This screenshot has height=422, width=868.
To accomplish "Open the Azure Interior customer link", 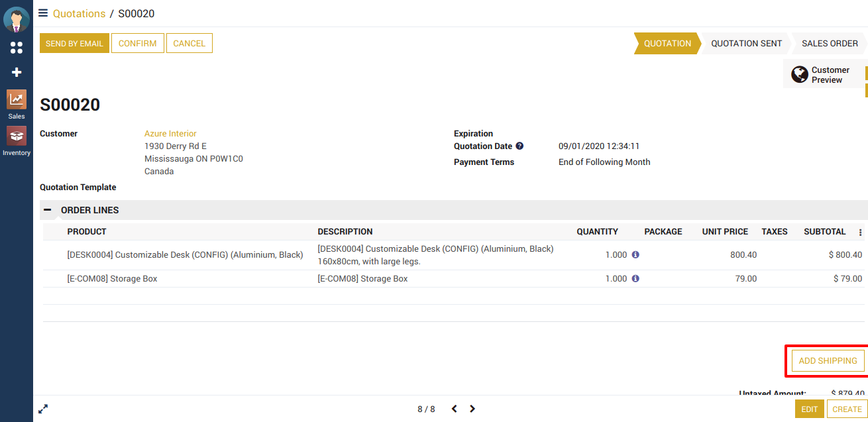I will pyautogui.click(x=170, y=134).
